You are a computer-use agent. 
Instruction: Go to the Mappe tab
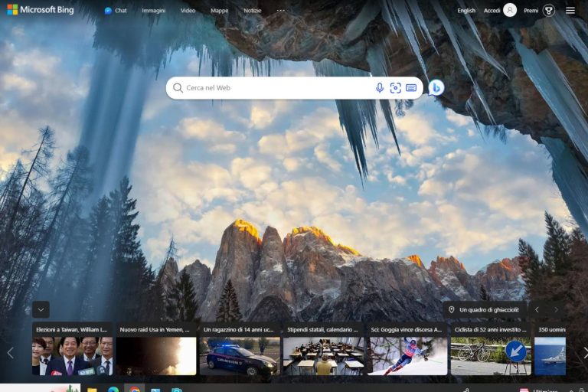219,11
